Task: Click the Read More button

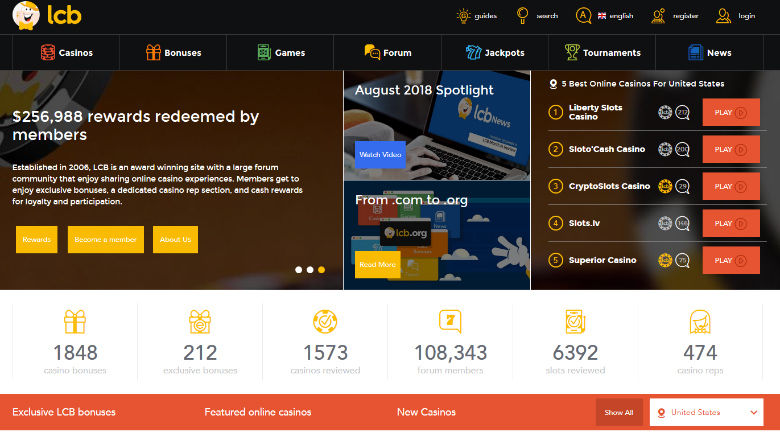Action: coord(378,264)
